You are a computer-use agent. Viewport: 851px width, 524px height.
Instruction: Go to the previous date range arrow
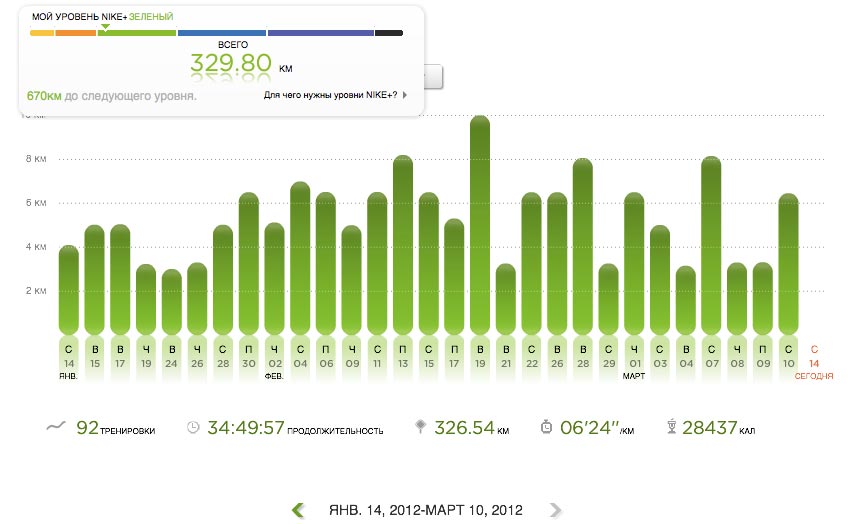click(x=297, y=510)
